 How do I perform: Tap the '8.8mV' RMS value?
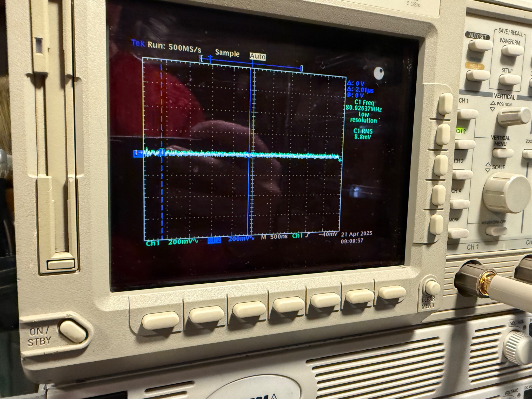tap(363, 137)
